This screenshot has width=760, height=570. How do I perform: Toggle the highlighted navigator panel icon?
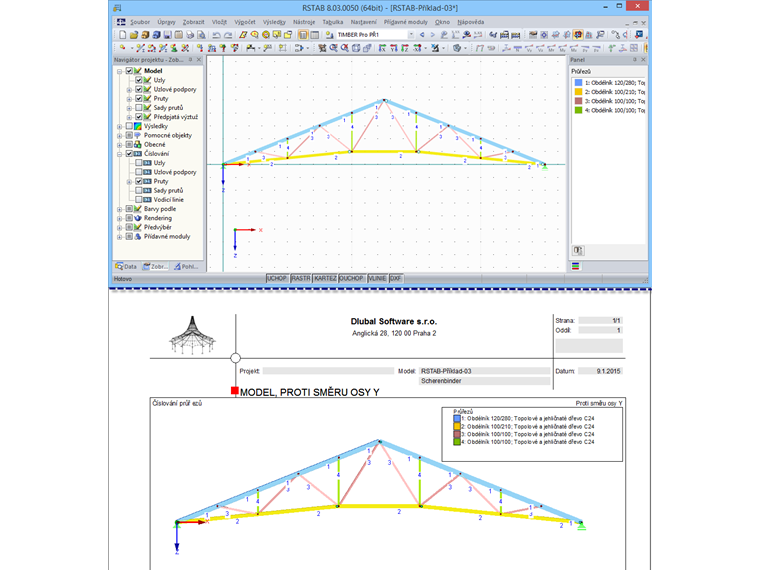click(x=303, y=34)
